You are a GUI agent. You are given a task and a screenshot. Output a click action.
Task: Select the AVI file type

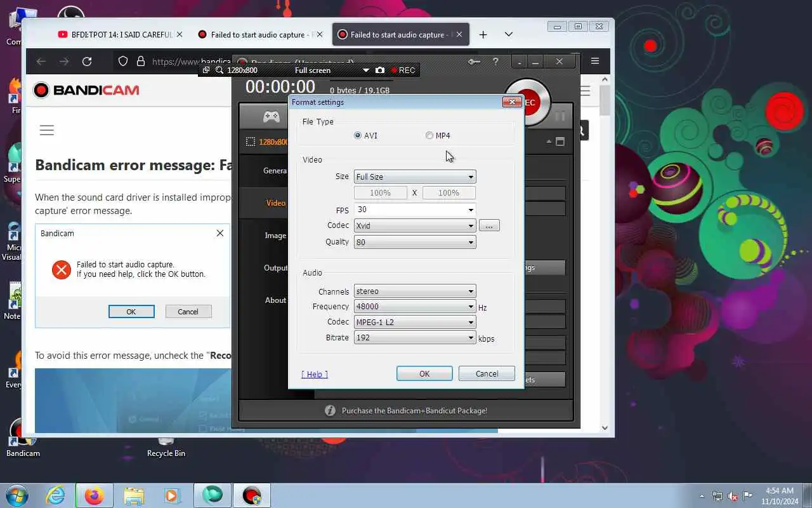[366, 135]
